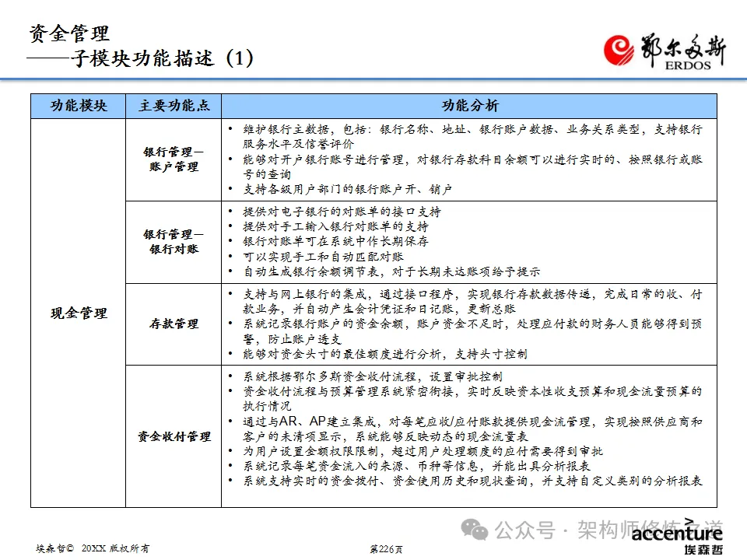Screen dimensions: 747x560
Task: Select the subtitle 子模块功能描述 (1)
Action: [x=162, y=58]
